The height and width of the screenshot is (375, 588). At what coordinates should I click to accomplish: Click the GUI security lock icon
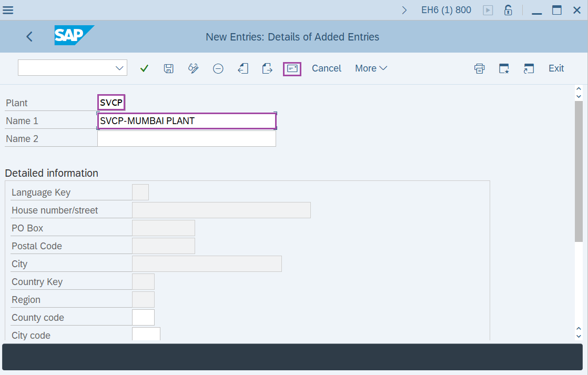click(x=508, y=9)
